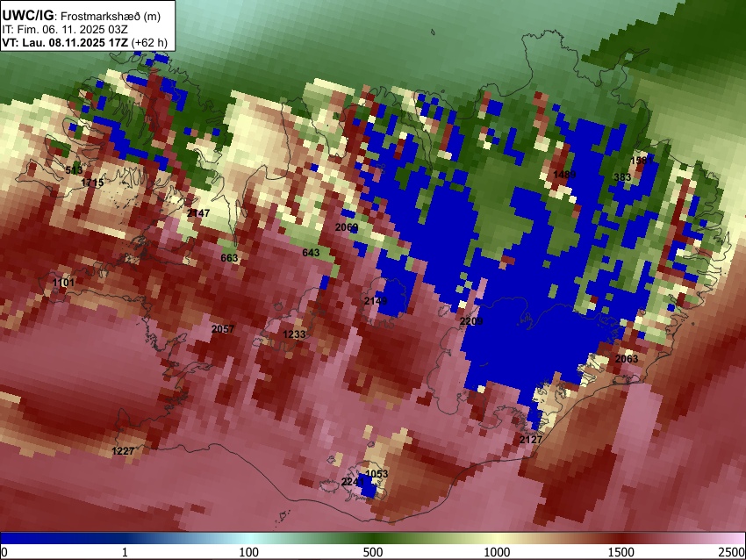Image resolution: width=746 pixels, height=560 pixels.
Task: Click the 'VT: Lau. 08.11.2025 17Z (+62 h)' line
Action: [x=84, y=42]
